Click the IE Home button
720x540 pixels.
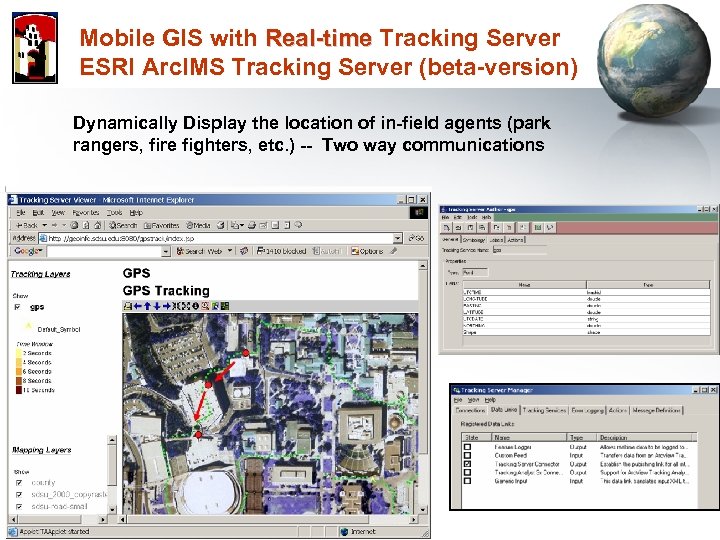click(x=97, y=225)
